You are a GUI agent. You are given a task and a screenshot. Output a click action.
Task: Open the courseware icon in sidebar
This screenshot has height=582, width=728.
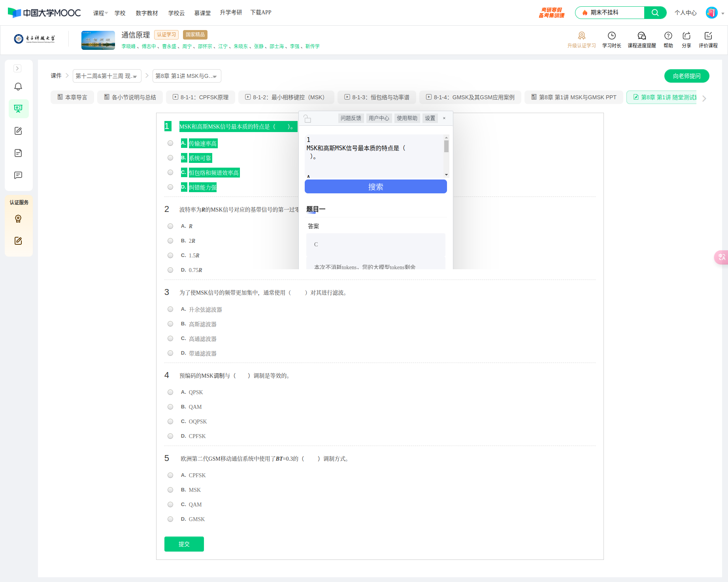click(18, 109)
